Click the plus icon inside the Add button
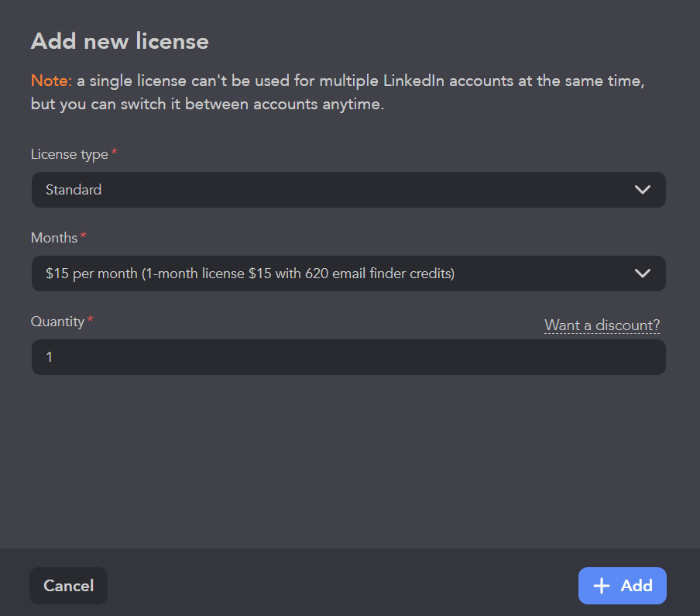 603,586
